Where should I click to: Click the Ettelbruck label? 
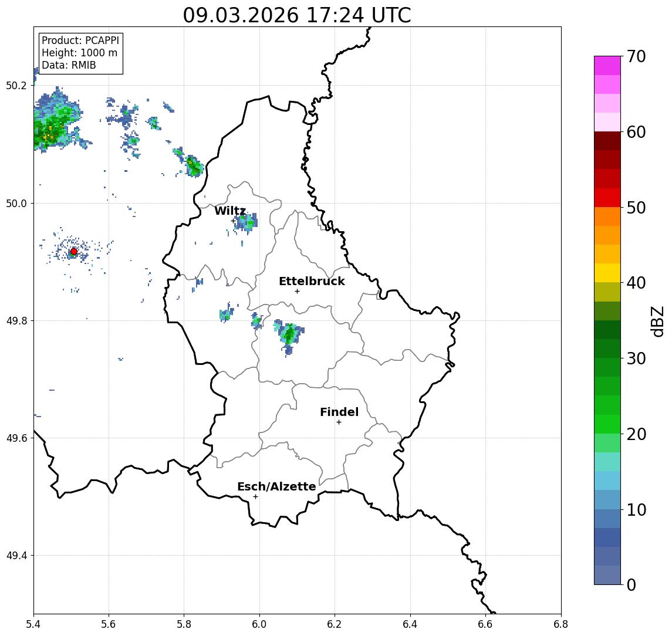pyautogui.click(x=312, y=281)
